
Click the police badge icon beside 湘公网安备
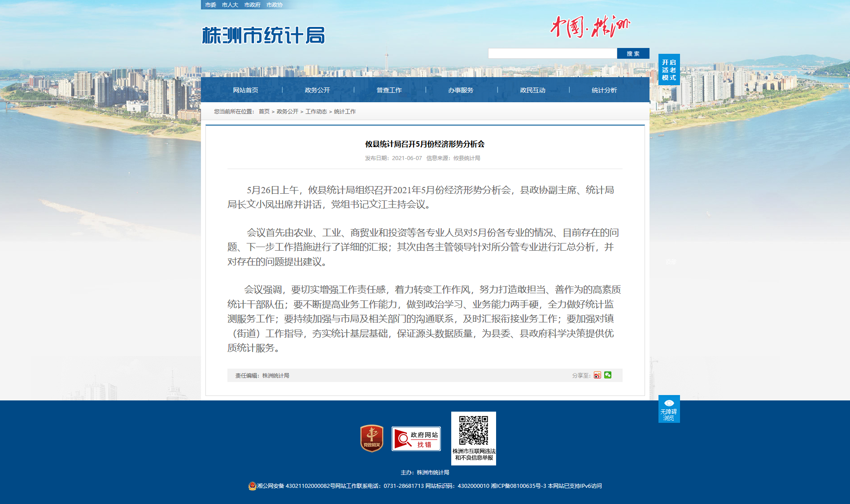point(252,486)
